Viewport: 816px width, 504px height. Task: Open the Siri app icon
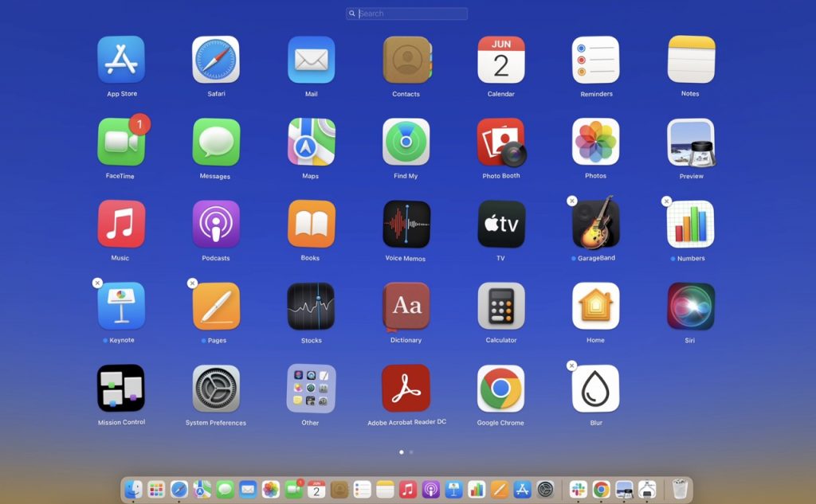tap(691, 307)
